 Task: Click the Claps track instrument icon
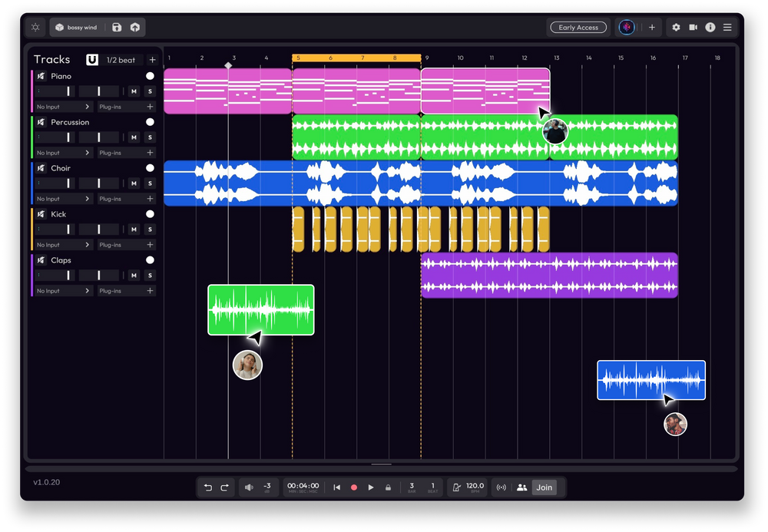(41, 260)
